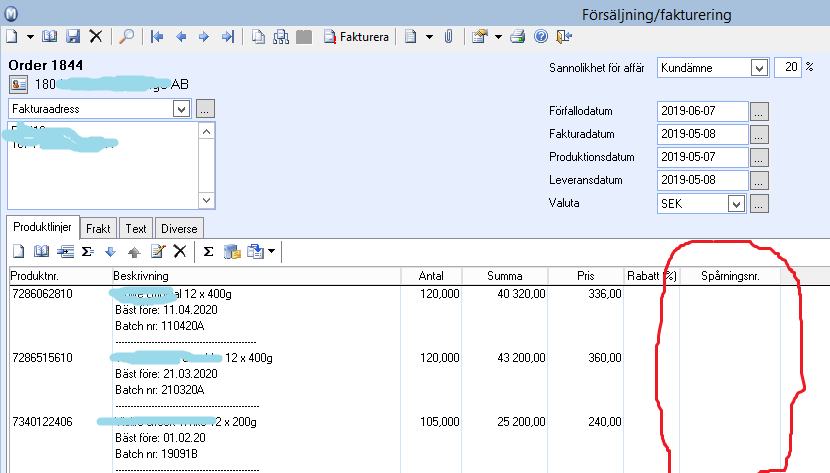Click browse button next to Förfallodatum
The image size is (830, 473).
point(760,110)
